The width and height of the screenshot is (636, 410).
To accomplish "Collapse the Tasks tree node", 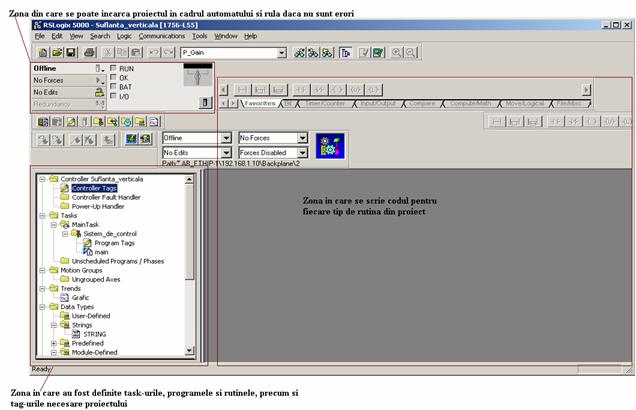I will (42, 215).
